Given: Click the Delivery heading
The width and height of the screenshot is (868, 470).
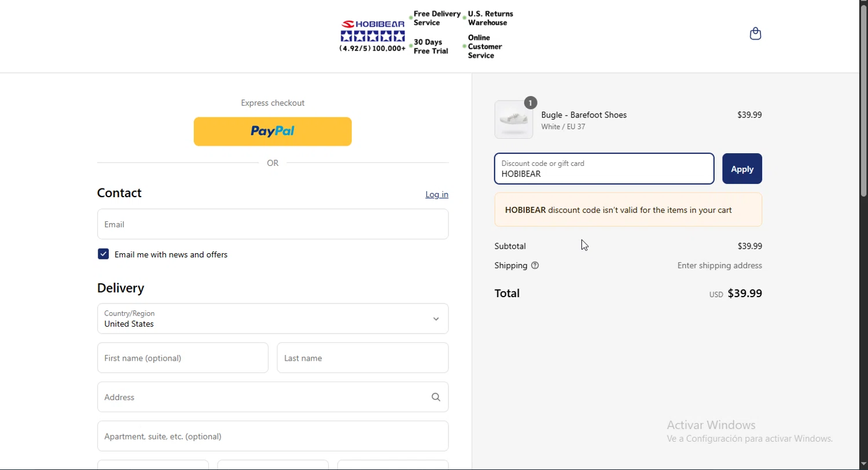Looking at the screenshot, I should pos(121,288).
